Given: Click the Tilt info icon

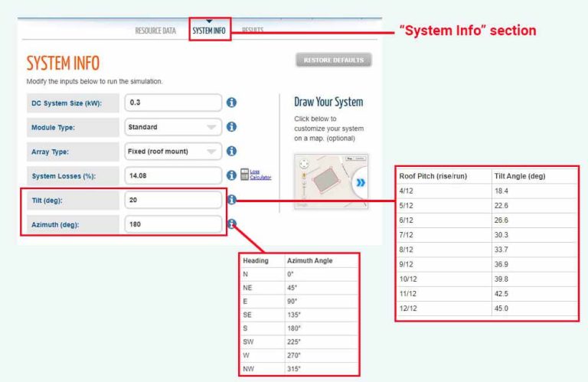Looking at the screenshot, I should (x=231, y=201).
